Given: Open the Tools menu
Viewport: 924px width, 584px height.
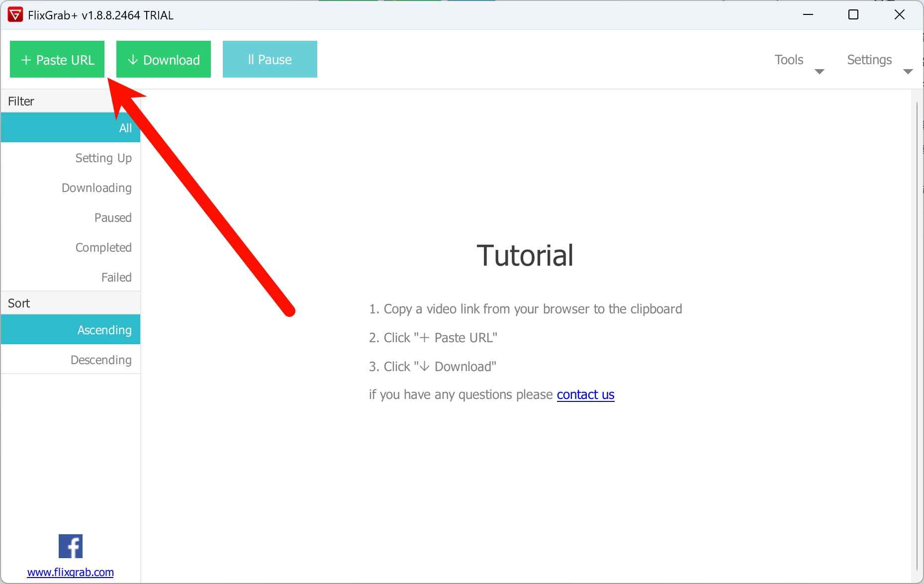Looking at the screenshot, I should [x=789, y=60].
